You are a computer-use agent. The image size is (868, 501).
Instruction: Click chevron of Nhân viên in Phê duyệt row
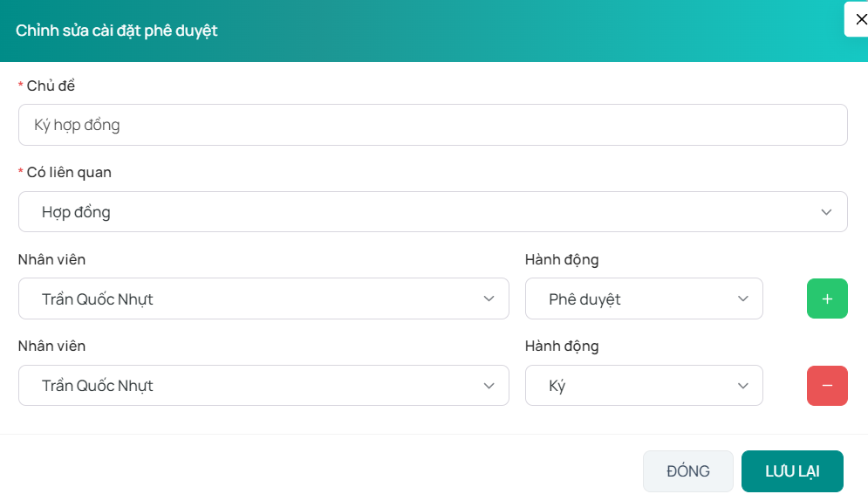489,299
